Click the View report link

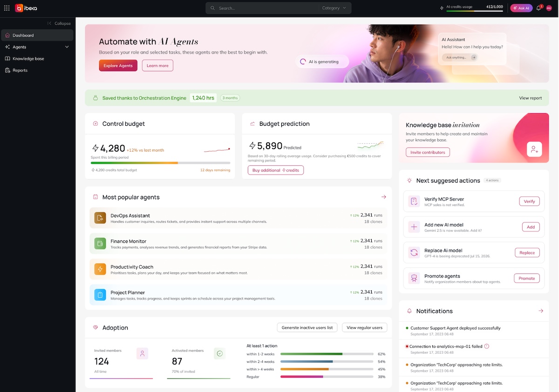click(x=531, y=98)
